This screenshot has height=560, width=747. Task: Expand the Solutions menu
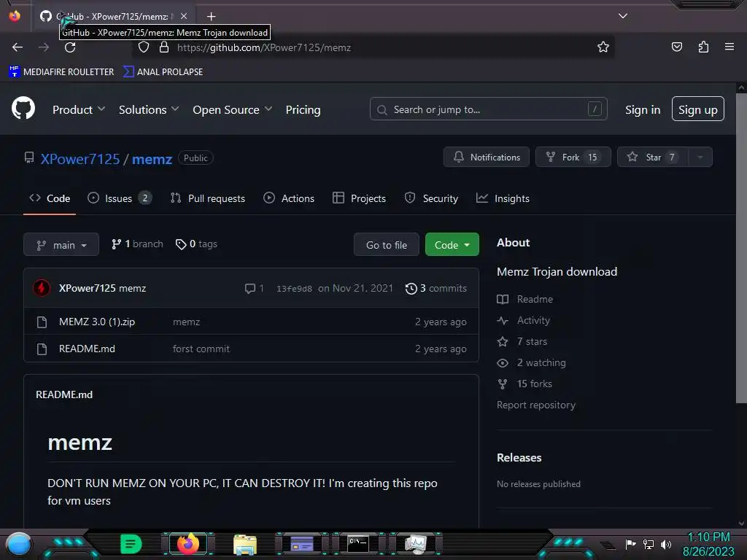click(149, 109)
